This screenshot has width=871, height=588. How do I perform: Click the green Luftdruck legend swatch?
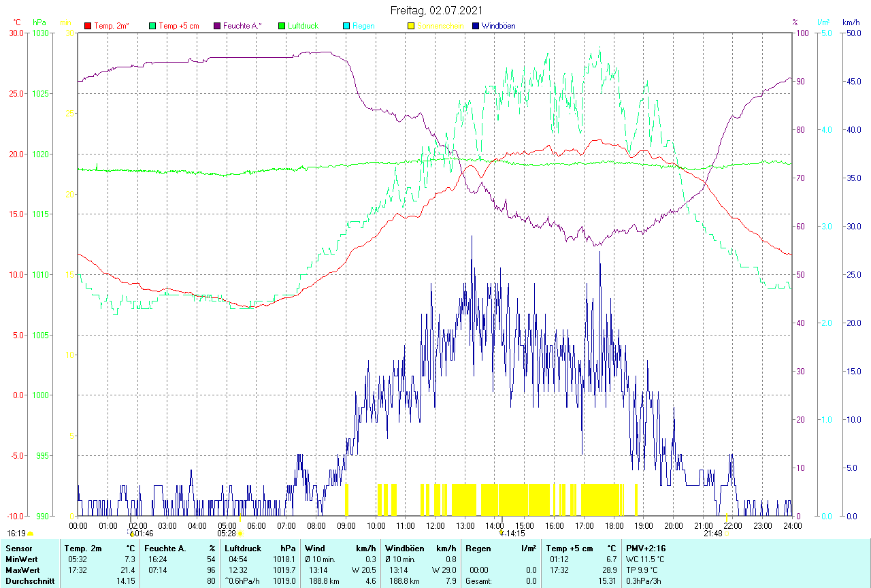click(282, 26)
